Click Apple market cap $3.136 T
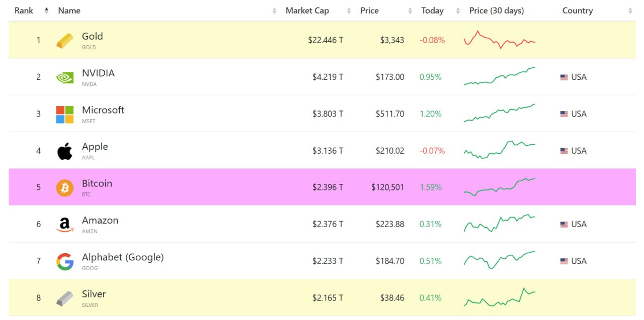The height and width of the screenshot is (320, 644). click(x=328, y=151)
